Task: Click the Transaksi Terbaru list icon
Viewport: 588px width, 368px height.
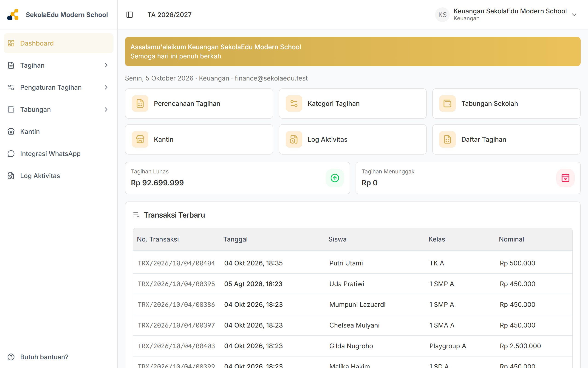Action: (136, 215)
